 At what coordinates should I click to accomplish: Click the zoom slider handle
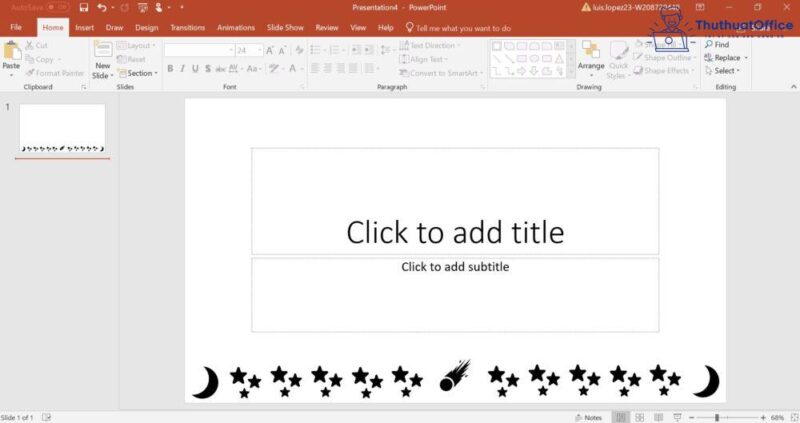(x=717, y=417)
